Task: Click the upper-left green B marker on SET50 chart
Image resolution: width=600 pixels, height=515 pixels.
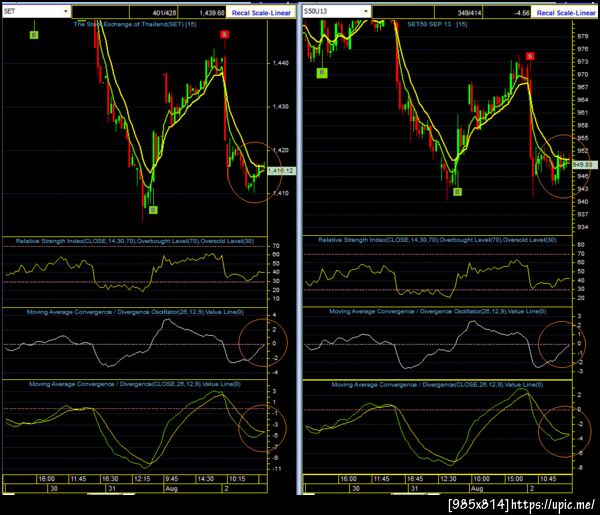Action: coord(322,72)
